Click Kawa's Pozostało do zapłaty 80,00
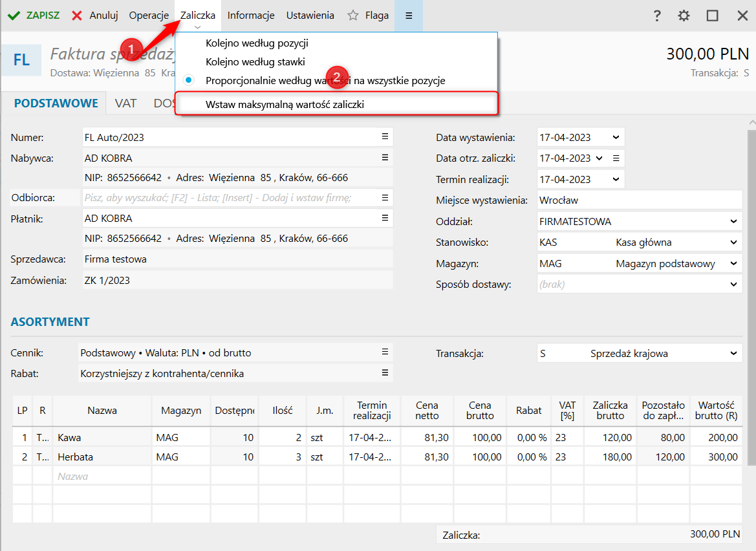Image resolution: width=756 pixels, height=551 pixels. [x=663, y=438]
